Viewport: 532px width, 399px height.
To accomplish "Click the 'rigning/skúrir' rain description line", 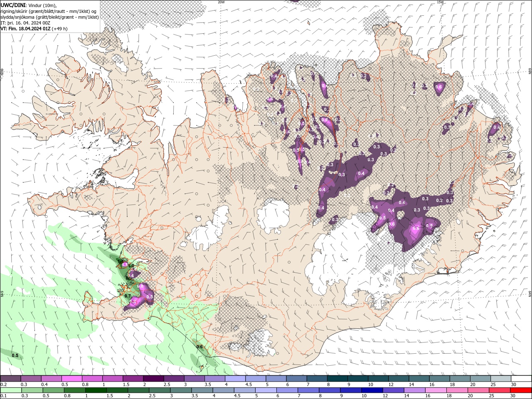I will coord(48,11).
